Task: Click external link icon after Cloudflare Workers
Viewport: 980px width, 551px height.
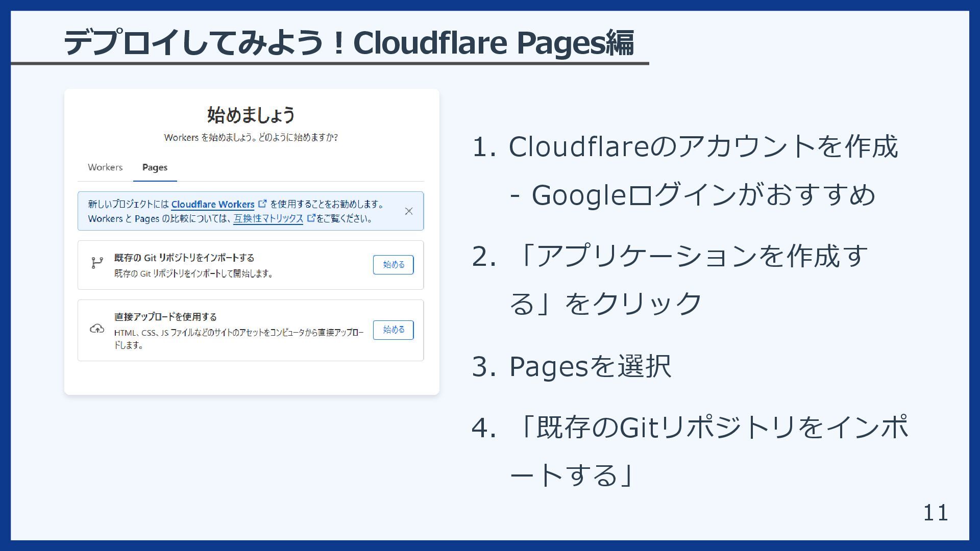Action: (x=262, y=204)
